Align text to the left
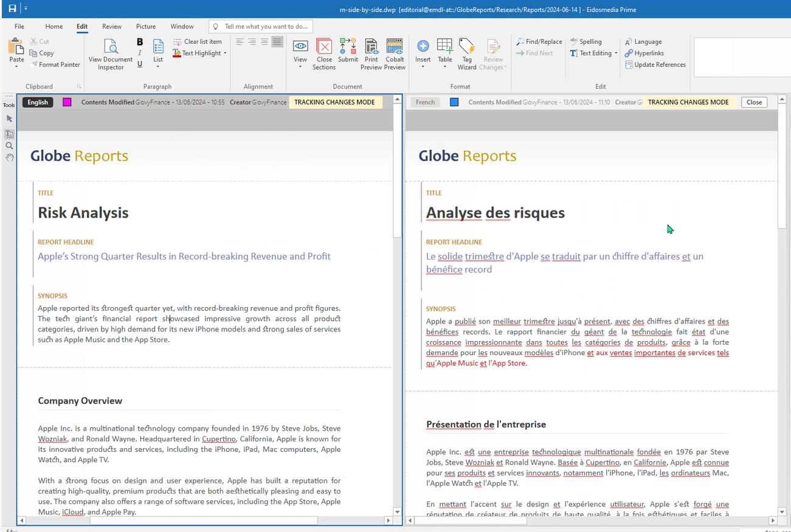The height and width of the screenshot is (532, 791). click(x=240, y=42)
